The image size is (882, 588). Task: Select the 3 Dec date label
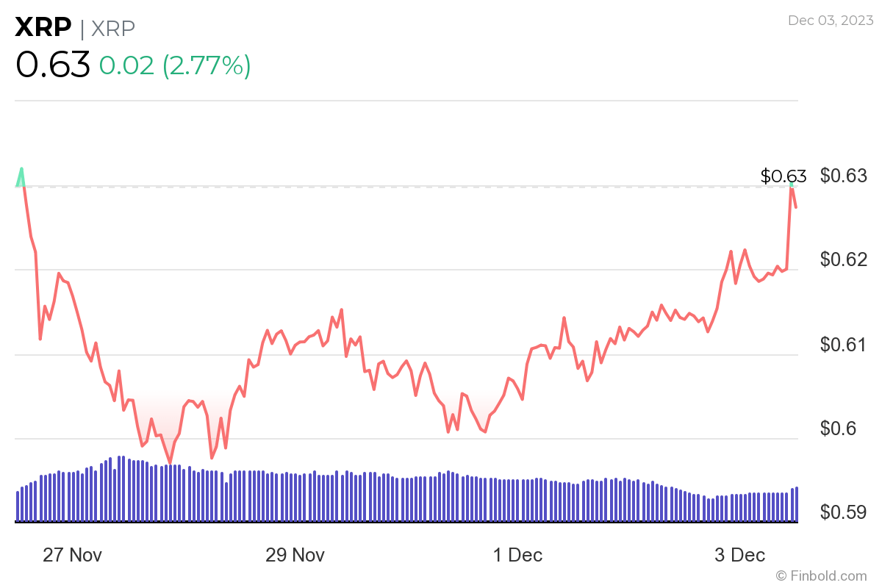click(x=740, y=555)
